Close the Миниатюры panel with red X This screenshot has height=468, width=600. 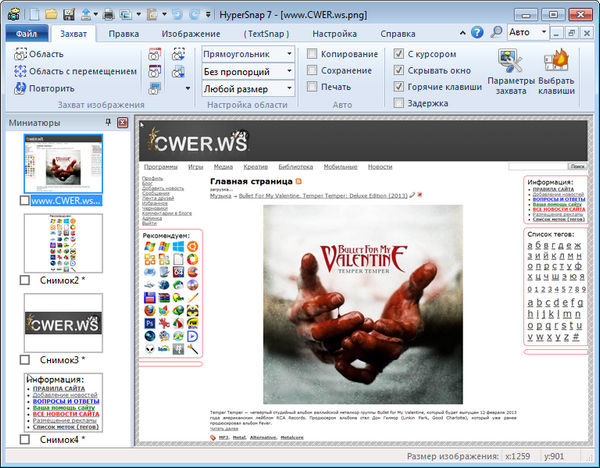point(122,122)
